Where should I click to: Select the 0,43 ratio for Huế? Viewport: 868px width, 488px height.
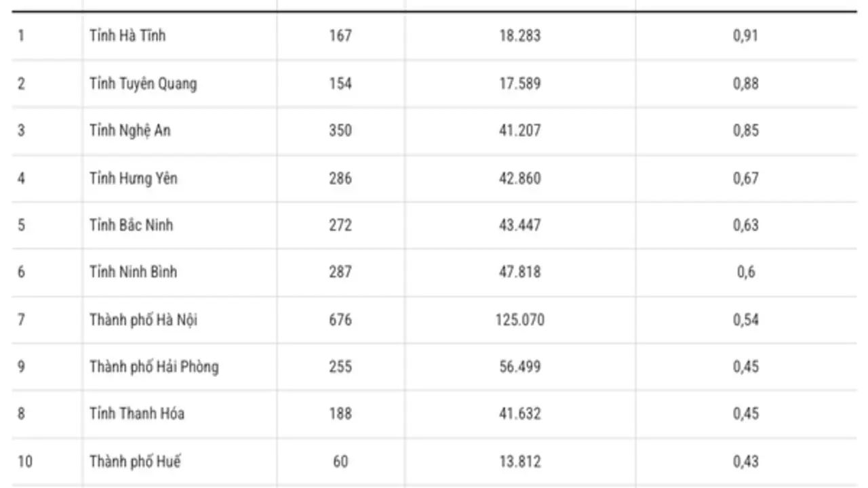(745, 462)
